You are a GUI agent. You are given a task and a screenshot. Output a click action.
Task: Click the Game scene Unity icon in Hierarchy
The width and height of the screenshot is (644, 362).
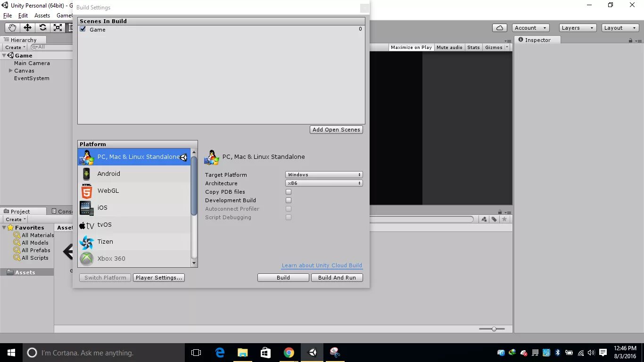tap(10, 55)
